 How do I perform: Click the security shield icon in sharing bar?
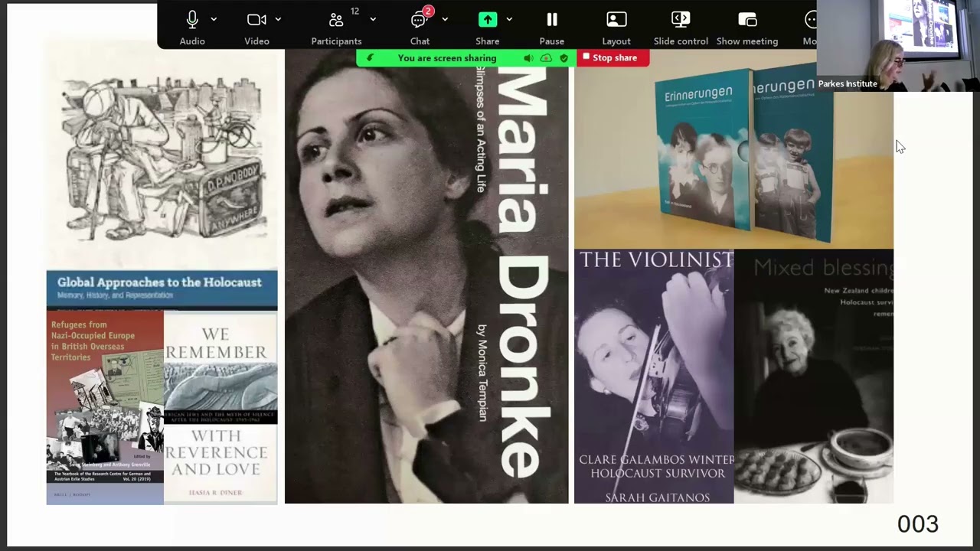click(x=564, y=58)
